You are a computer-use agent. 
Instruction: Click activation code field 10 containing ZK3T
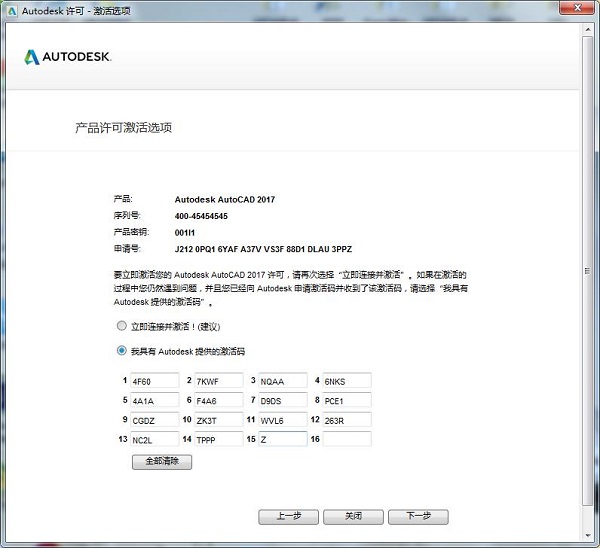(x=218, y=420)
